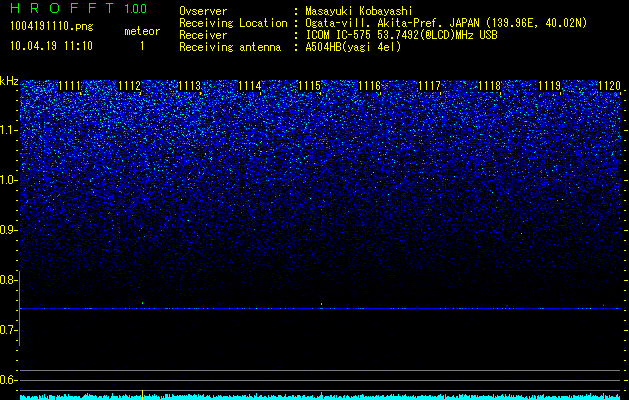629x400 pixels.
Task: Click the 1116 time marker
Action: click(x=369, y=86)
